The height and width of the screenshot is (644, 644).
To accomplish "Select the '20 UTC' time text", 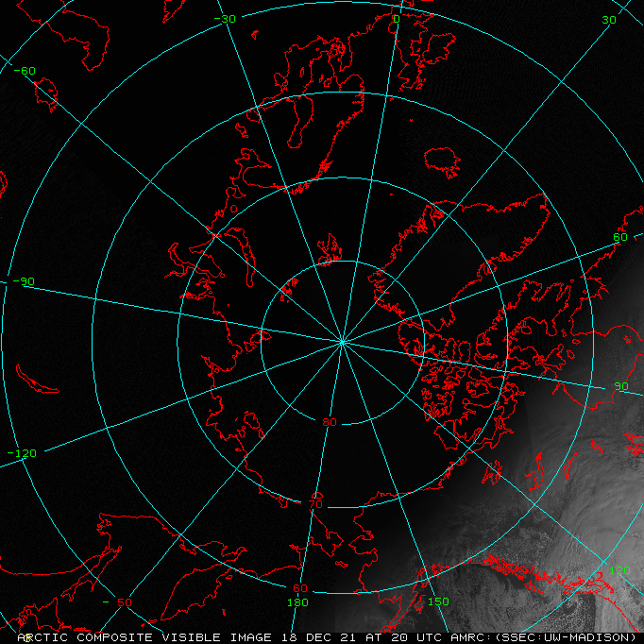I will (415, 637).
